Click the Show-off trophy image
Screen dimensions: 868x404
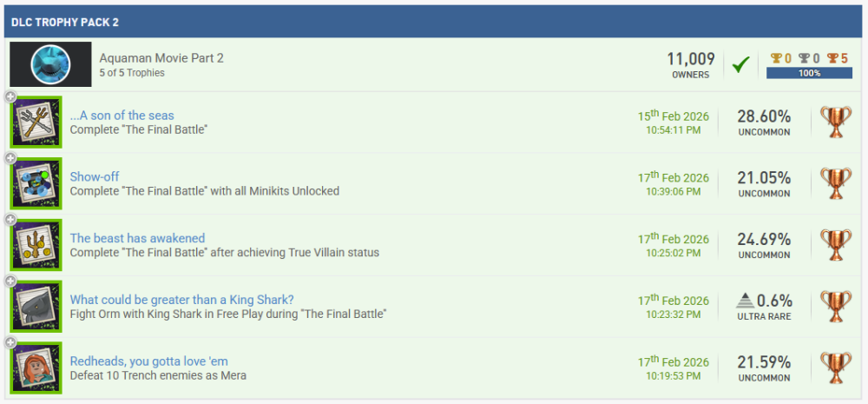coord(36,183)
